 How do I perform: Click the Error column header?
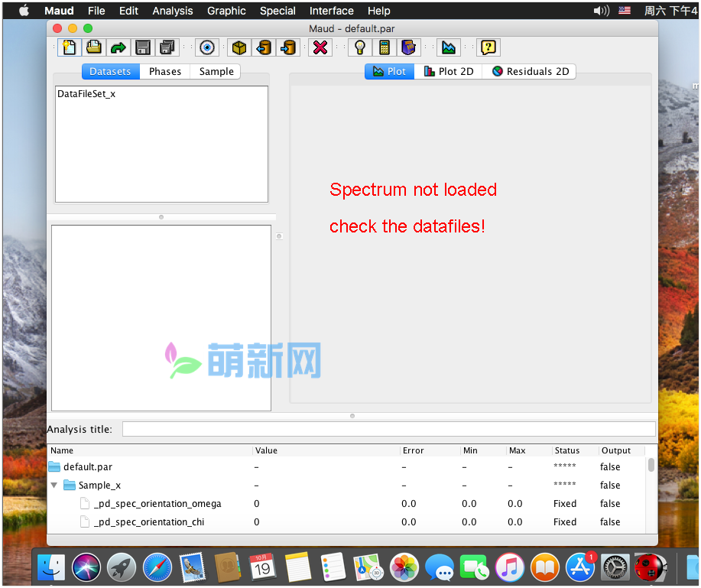tap(430, 450)
